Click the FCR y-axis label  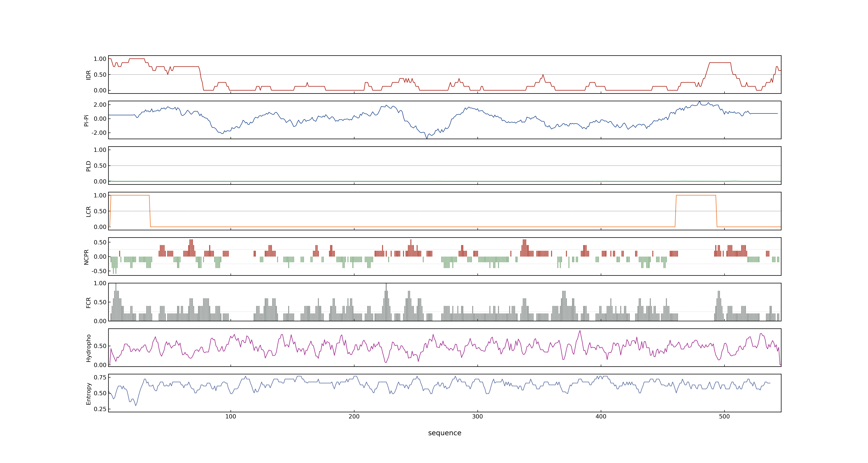click(88, 302)
